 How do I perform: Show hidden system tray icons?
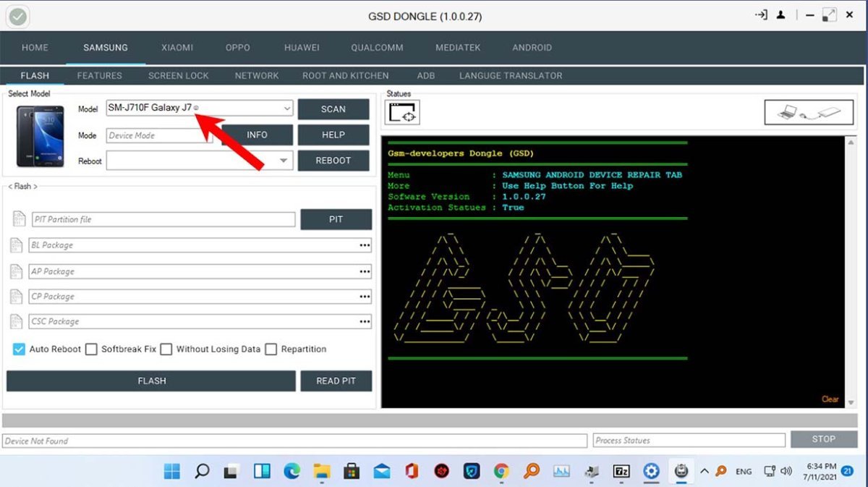[705, 471]
